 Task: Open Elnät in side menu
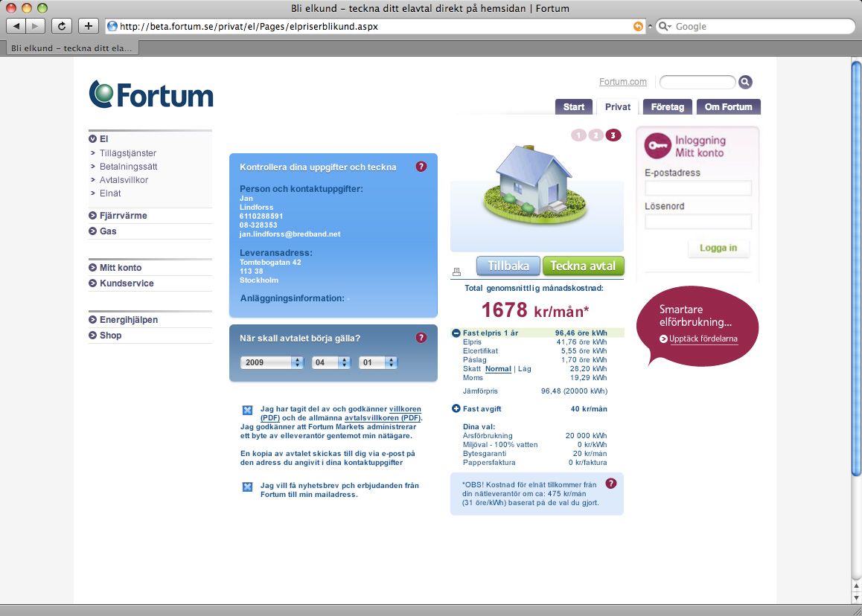pyautogui.click(x=110, y=193)
